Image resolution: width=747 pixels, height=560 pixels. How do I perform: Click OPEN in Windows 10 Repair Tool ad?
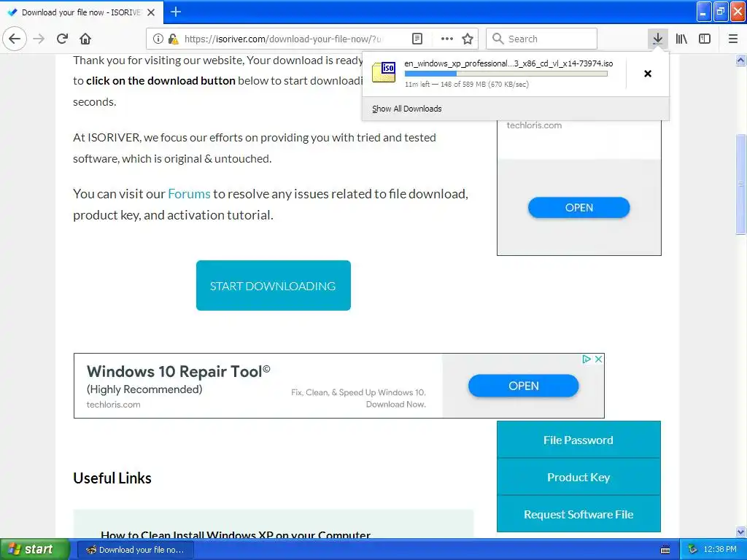pyautogui.click(x=524, y=386)
